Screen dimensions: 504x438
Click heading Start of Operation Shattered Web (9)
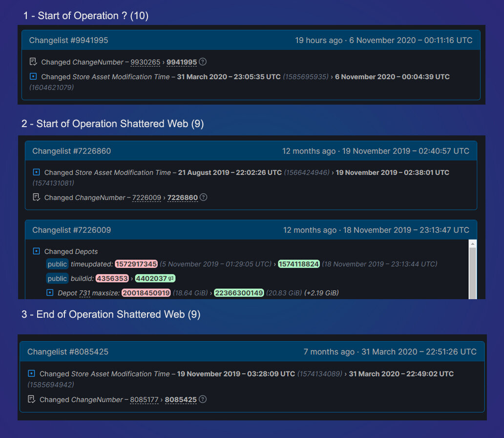tap(120, 124)
